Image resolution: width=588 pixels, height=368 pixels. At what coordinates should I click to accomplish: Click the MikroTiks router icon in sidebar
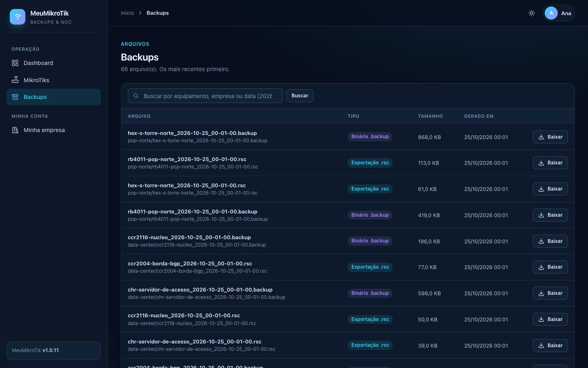[x=15, y=80]
